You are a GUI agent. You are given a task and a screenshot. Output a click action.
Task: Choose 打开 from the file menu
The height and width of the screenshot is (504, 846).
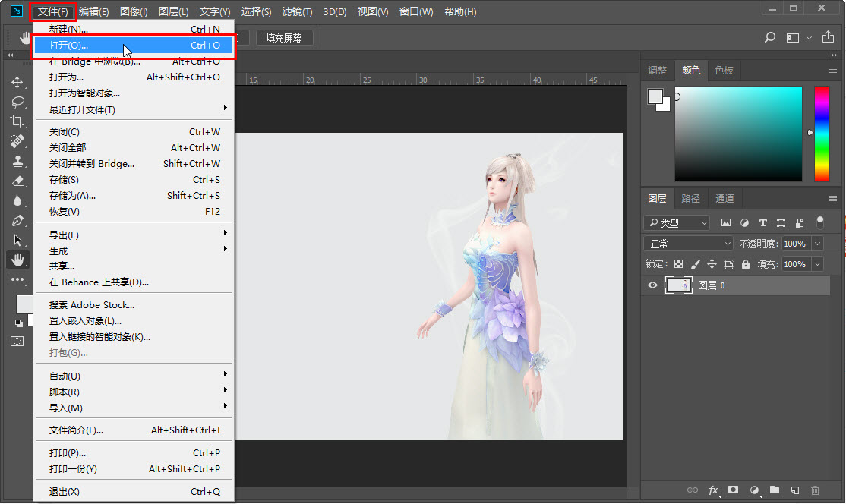134,46
